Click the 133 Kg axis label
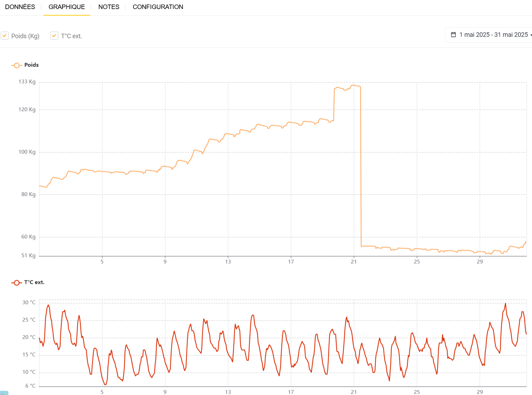Screen dimensions: 532x395 27,82
